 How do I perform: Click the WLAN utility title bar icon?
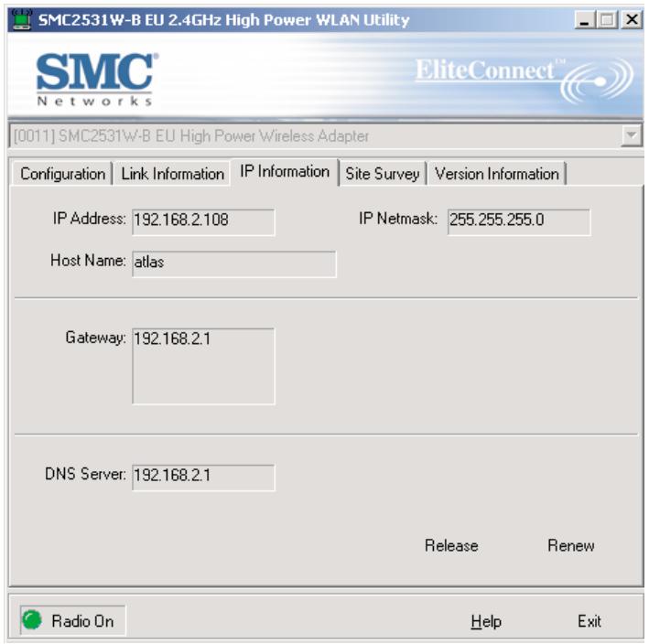tap(22, 20)
